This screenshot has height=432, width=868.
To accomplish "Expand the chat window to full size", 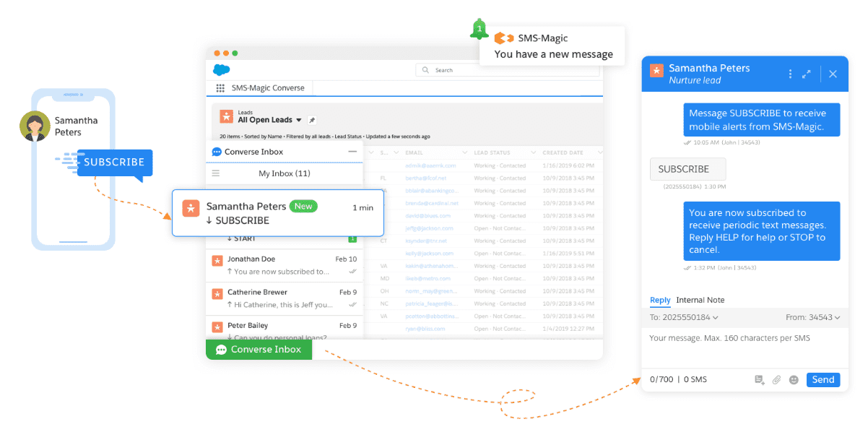I will 807,74.
